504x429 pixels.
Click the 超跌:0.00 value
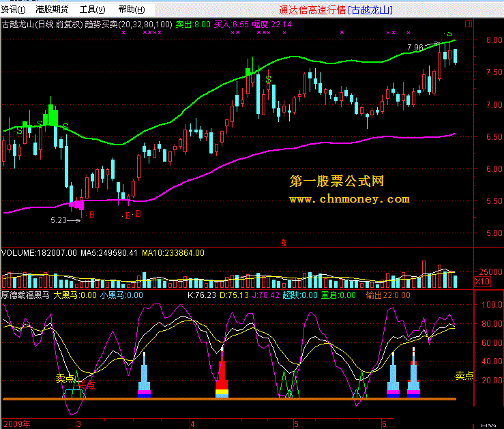click(300, 295)
